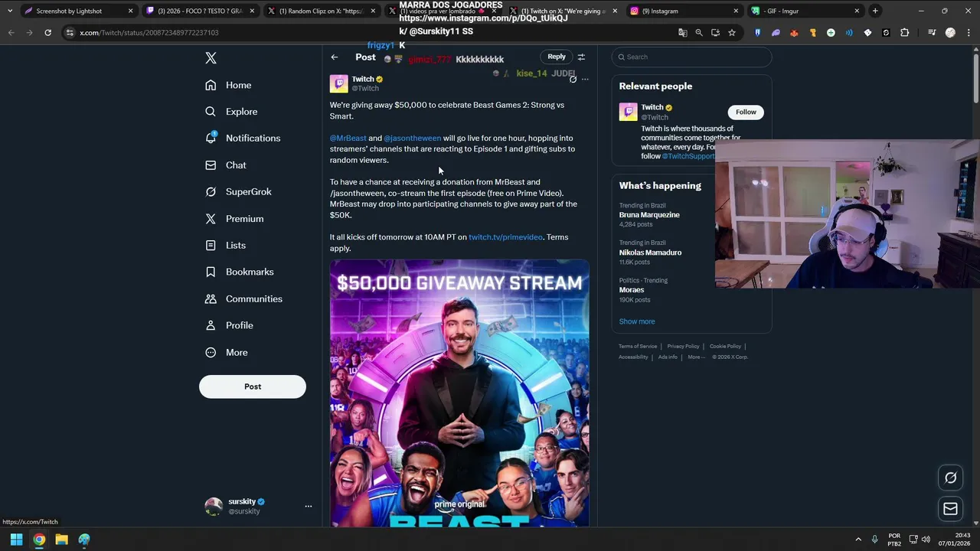The height and width of the screenshot is (551, 980).
Task: Open Accessibility footer link
Action: click(633, 357)
